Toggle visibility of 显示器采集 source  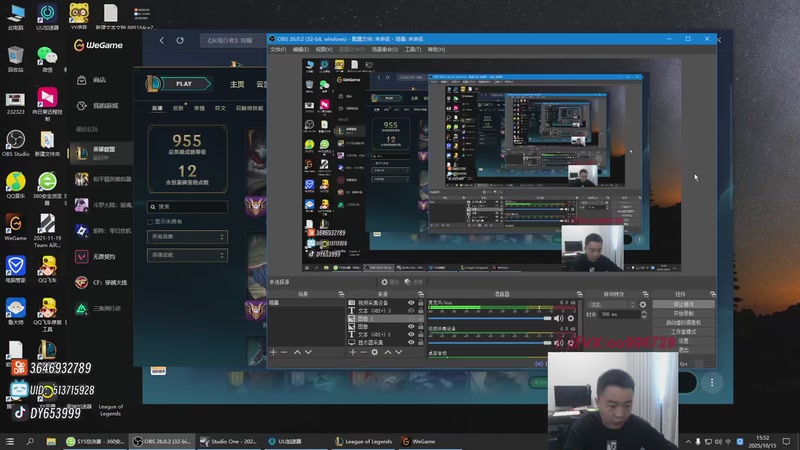pos(411,342)
